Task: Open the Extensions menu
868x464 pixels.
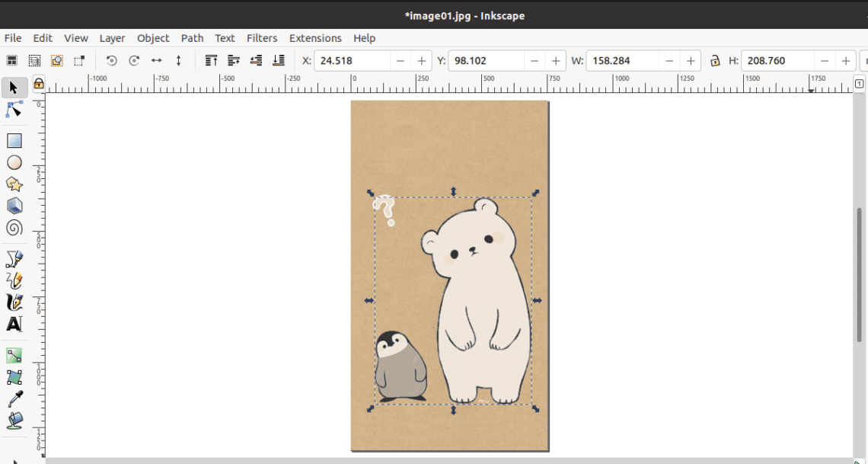Action: click(x=315, y=38)
